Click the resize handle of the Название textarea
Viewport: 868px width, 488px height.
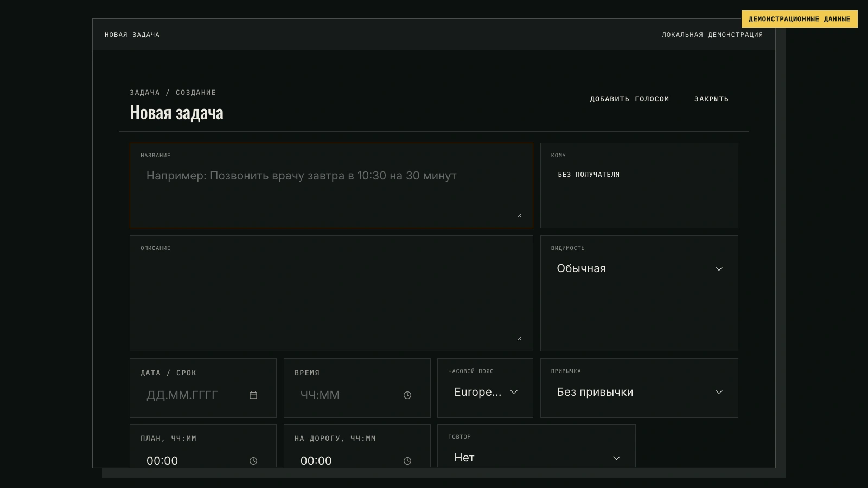(x=519, y=215)
